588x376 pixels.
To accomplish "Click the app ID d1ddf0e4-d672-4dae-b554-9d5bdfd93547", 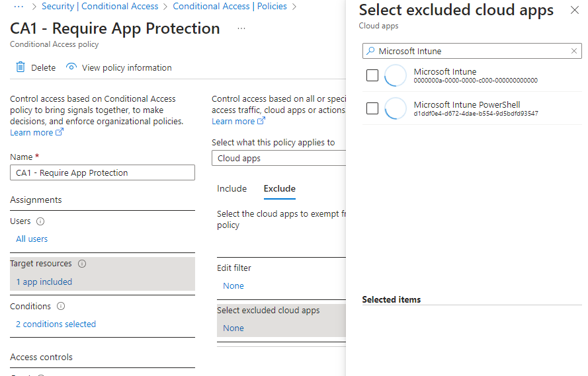I will (x=476, y=114).
